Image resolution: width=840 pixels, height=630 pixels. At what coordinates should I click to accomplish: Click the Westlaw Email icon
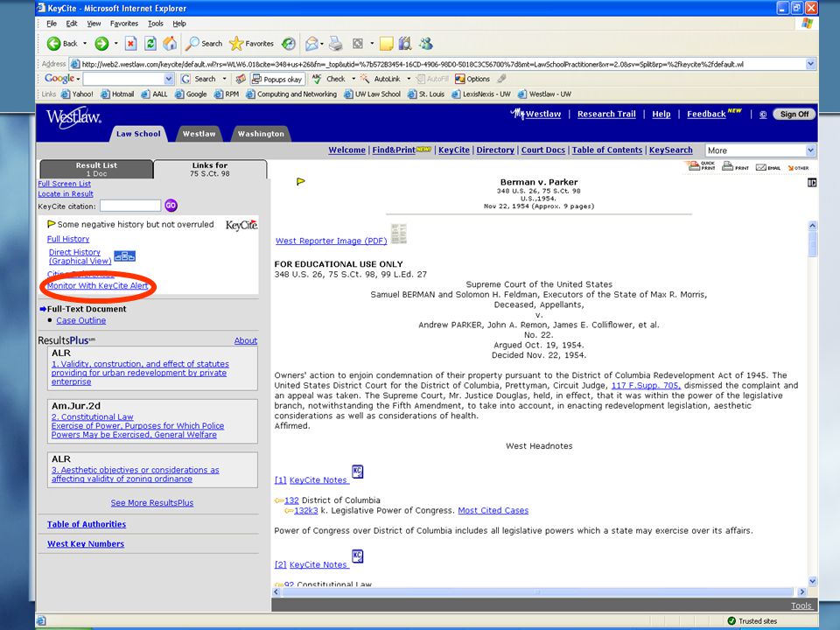[767, 167]
